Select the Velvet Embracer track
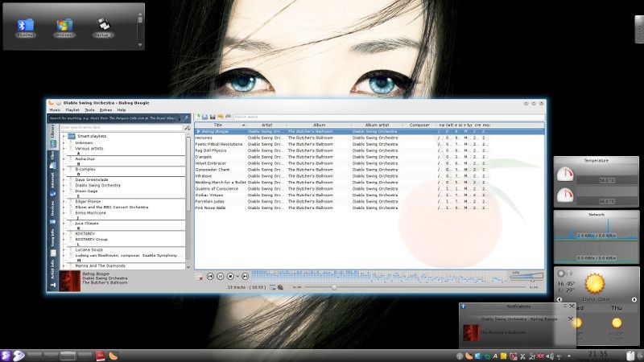Screen dimensions: 644x362 pyautogui.click(x=369, y=163)
